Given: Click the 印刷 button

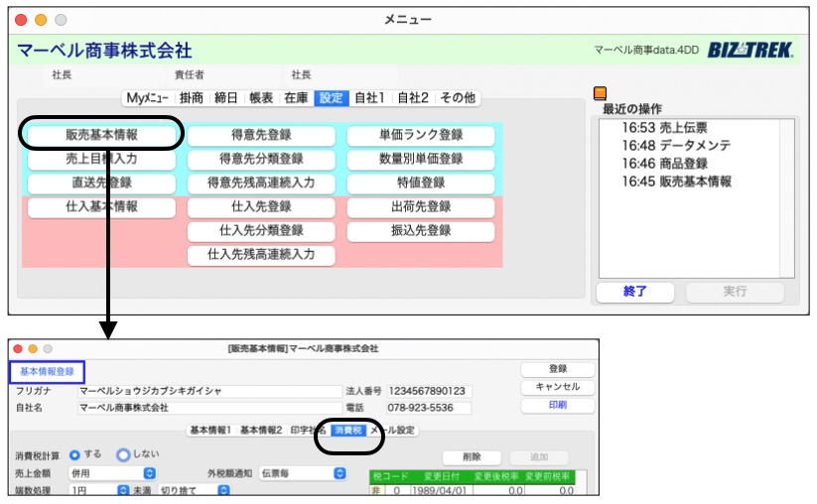Looking at the screenshot, I should coord(557,406).
